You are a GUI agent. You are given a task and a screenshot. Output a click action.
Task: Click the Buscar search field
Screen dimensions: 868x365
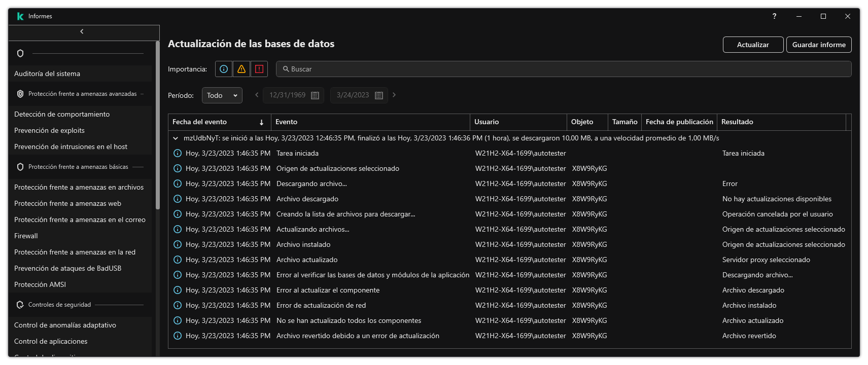pyautogui.click(x=563, y=69)
